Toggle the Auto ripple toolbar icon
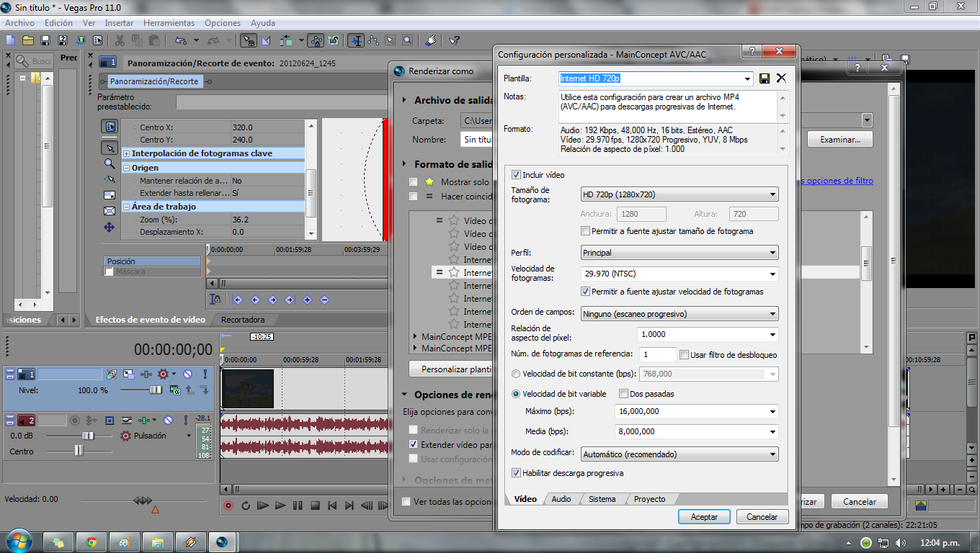The width and height of the screenshot is (980, 553). [x=287, y=40]
